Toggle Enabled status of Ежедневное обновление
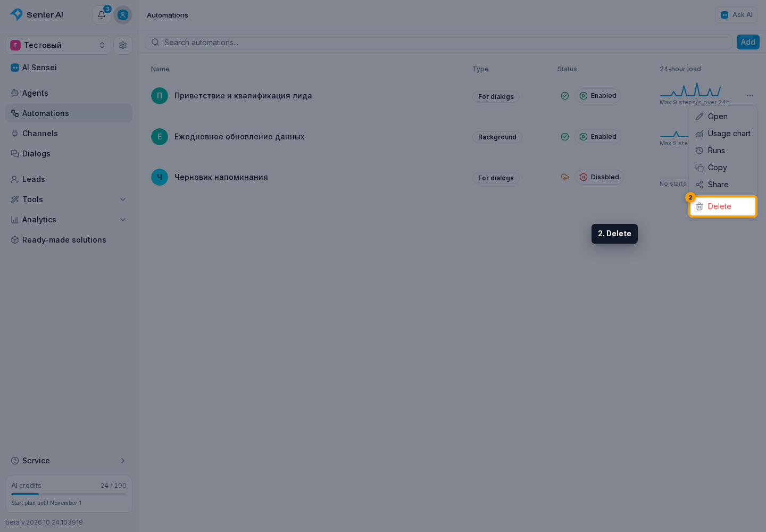Image resolution: width=766 pixels, height=532 pixels. [598, 137]
